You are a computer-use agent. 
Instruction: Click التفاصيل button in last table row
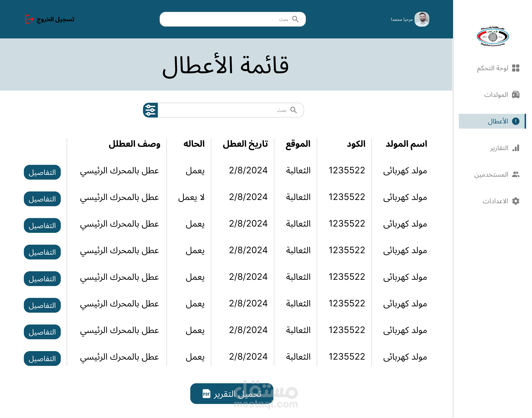[42, 358]
